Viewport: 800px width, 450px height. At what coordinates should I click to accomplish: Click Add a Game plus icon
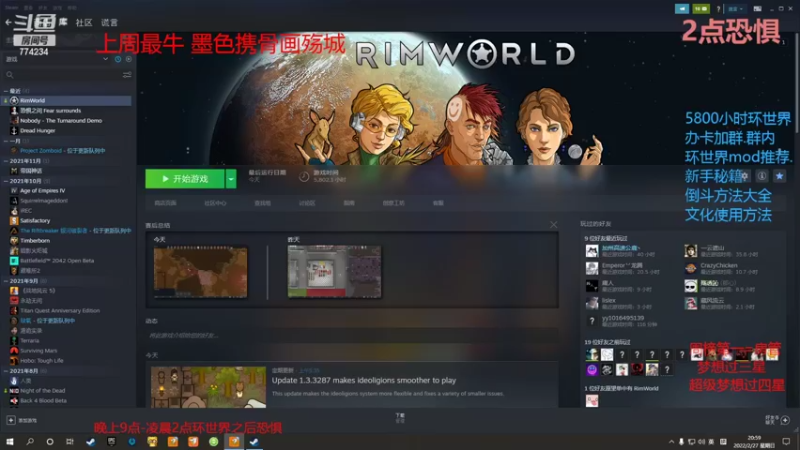click(x=11, y=420)
